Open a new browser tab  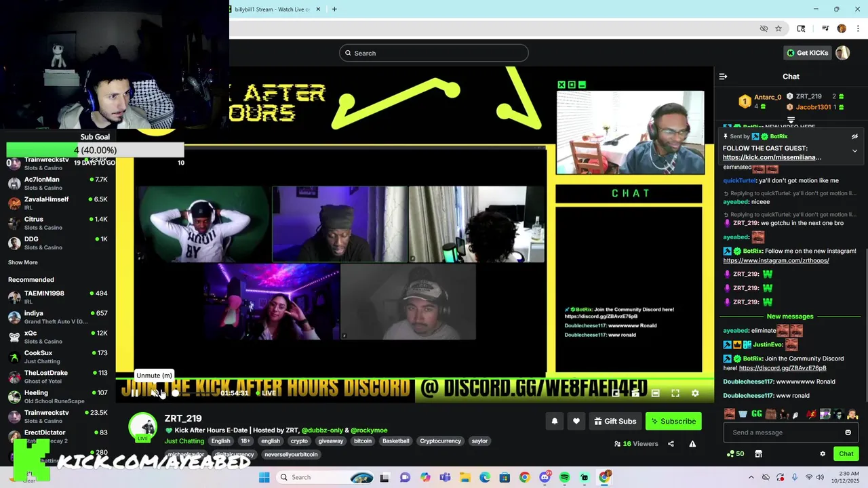click(334, 9)
